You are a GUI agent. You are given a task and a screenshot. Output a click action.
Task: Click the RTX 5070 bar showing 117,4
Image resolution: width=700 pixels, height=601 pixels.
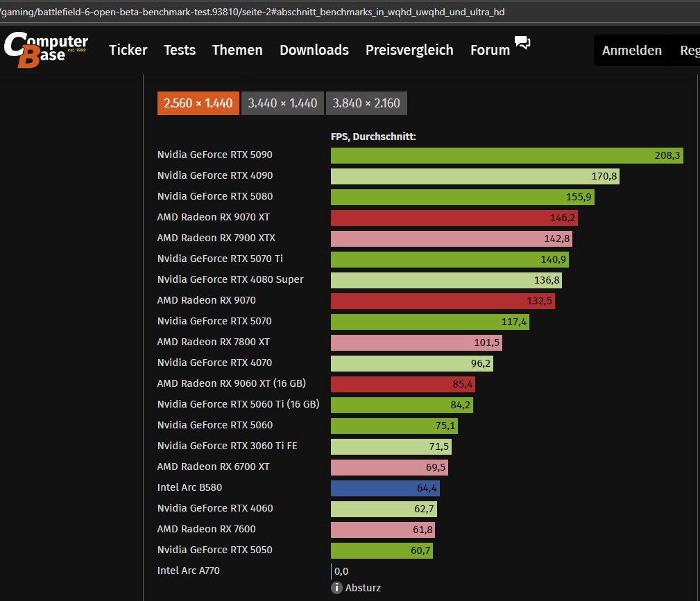tap(430, 322)
